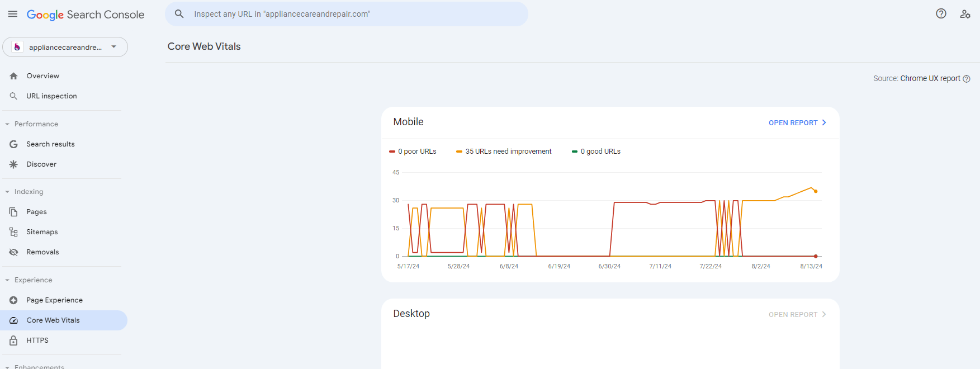Open the Mobile report link
Image resolution: width=980 pixels, height=369 pixels.
(x=797, y=123)
